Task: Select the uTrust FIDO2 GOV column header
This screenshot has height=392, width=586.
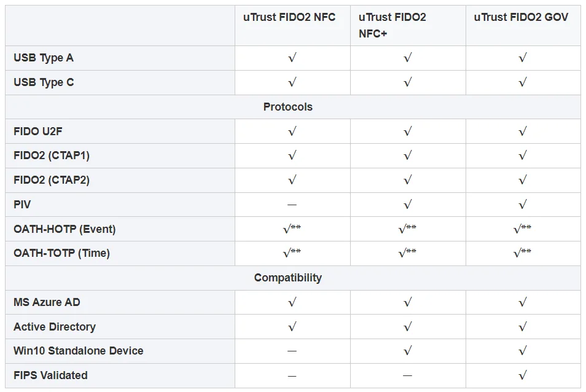Action: coord(521,17)
